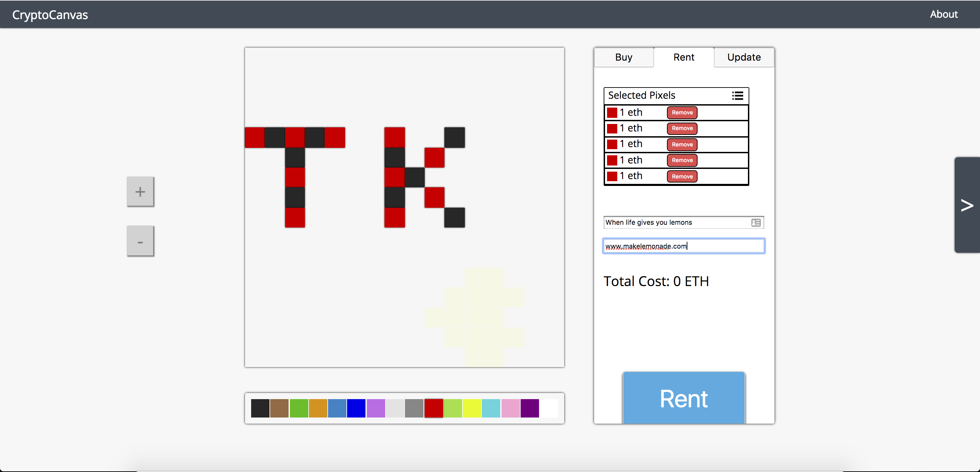The height and width of the screenshot is (472, 980).
Task: Click the makelemonade.com URL input field
Action: (x=683, y=246)
